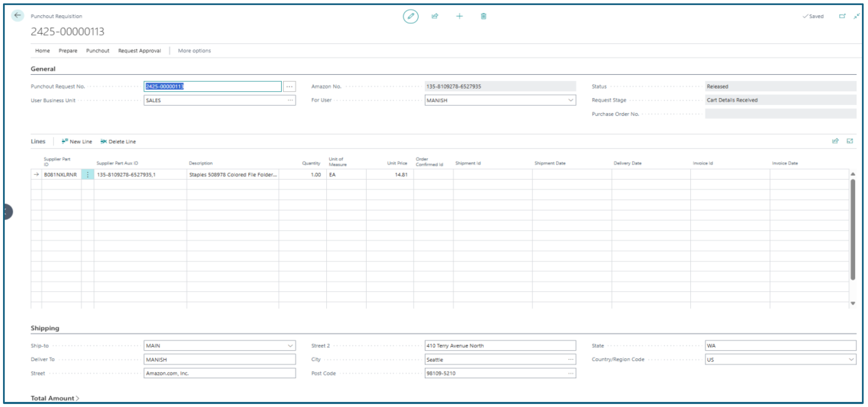Expand the Total Amount section
Screen dimensions: 868x407
pyautogui.click(x=55, y=398)
